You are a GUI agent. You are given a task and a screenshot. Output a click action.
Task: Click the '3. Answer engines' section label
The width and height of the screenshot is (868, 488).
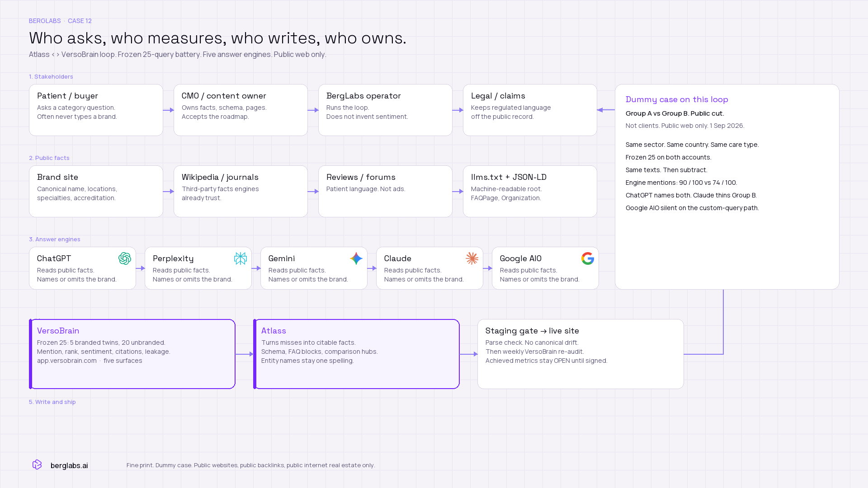pos(55,239)
